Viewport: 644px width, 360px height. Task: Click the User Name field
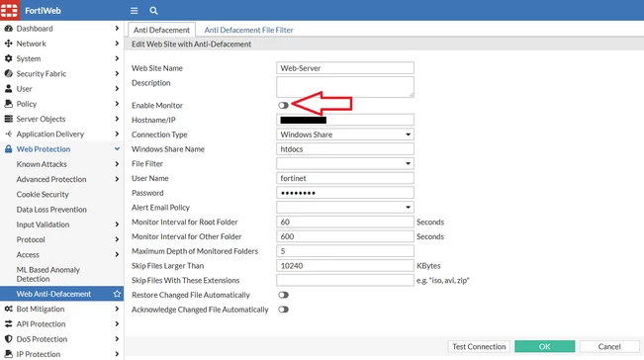345,178
